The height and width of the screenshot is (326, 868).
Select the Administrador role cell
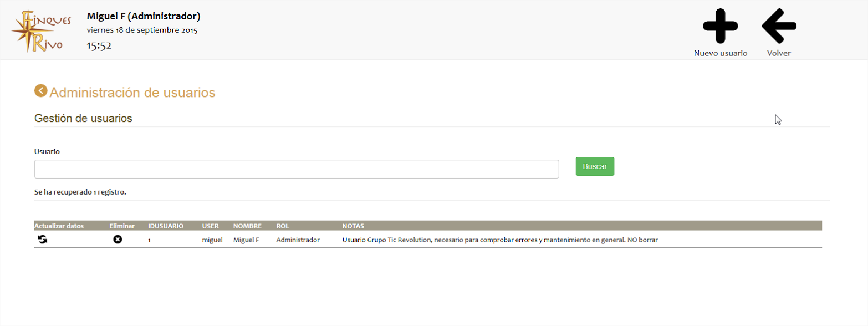[298, 240]
